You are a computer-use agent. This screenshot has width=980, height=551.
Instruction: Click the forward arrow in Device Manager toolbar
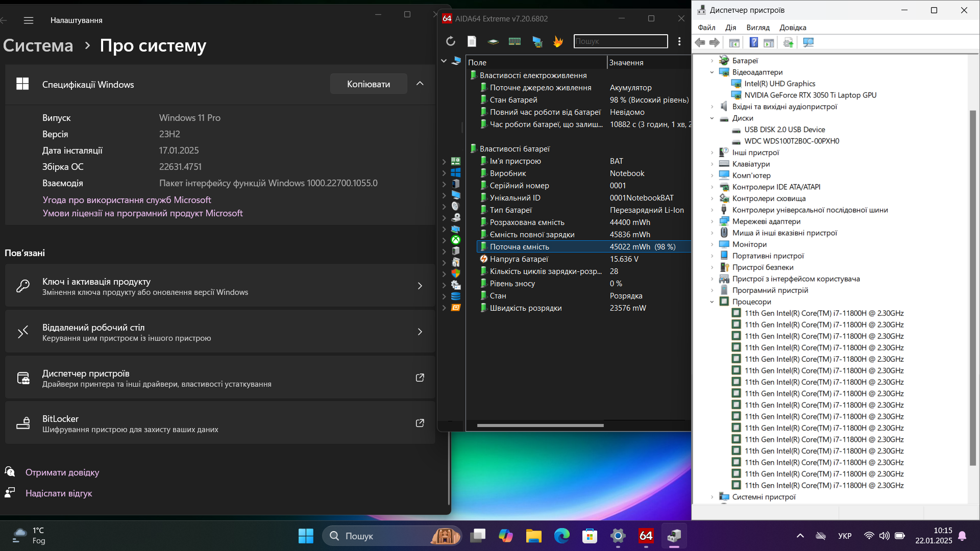[x=715, y=43]
